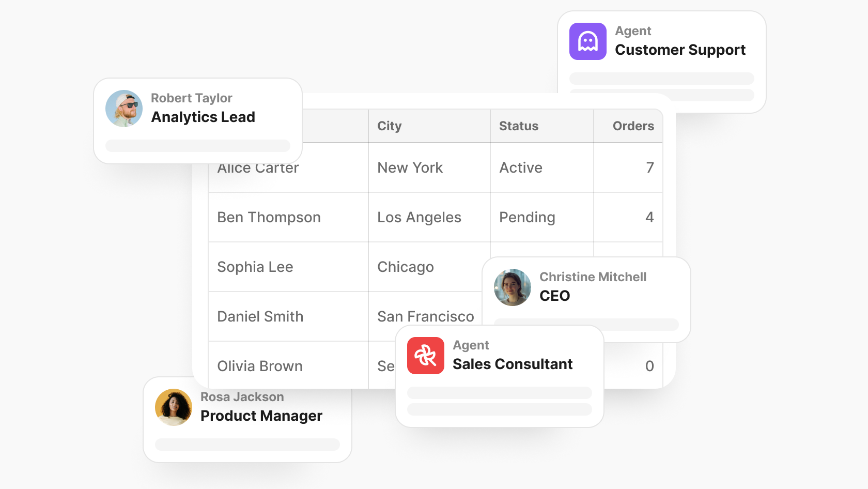Select the City column header
The width and height of the screenshot is (868, 489).
click(x=389, y=126)
